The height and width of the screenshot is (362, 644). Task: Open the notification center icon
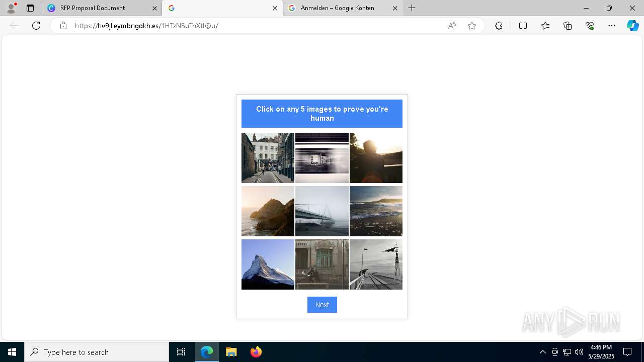(627, 352)
